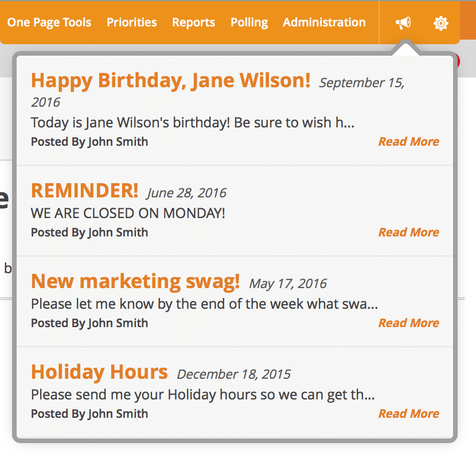Screen dimensions: 476x458
Task: Select the REMINDER! announcement heading
Action: coord(85,191)
